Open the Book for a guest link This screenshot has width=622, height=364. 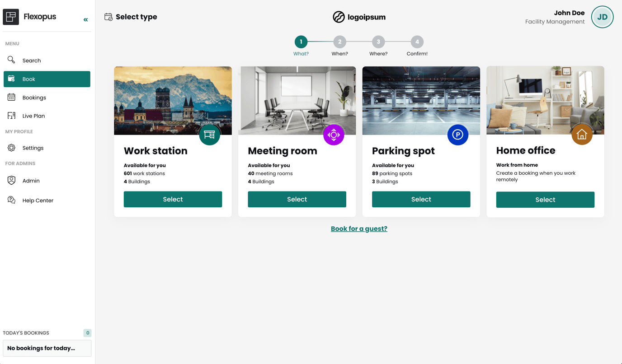pyautogui.click(x=359, y=229)
